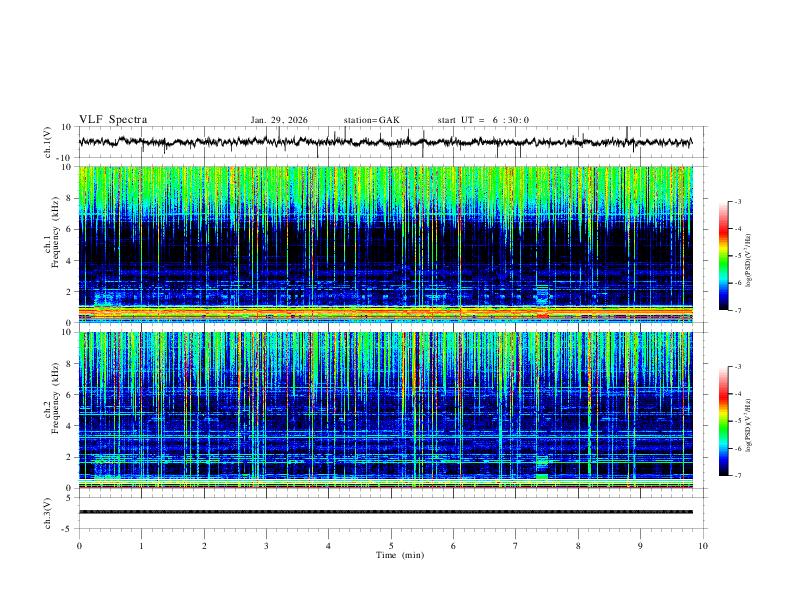Click the "4" kHz tick on the ch.1 frequency axis
The height and width of the screenshot is (612, 792).
click(x=69, y=261)
